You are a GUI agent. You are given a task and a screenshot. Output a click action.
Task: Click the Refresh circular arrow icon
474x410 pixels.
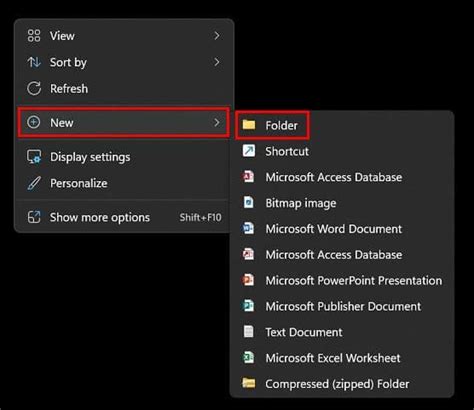pos(34,88)
